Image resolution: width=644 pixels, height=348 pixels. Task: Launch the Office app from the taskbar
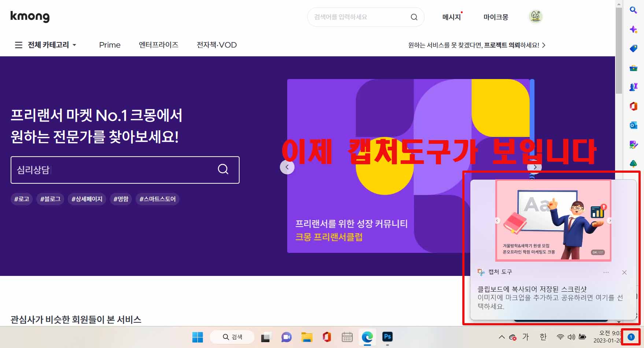(x=327, y=337)
